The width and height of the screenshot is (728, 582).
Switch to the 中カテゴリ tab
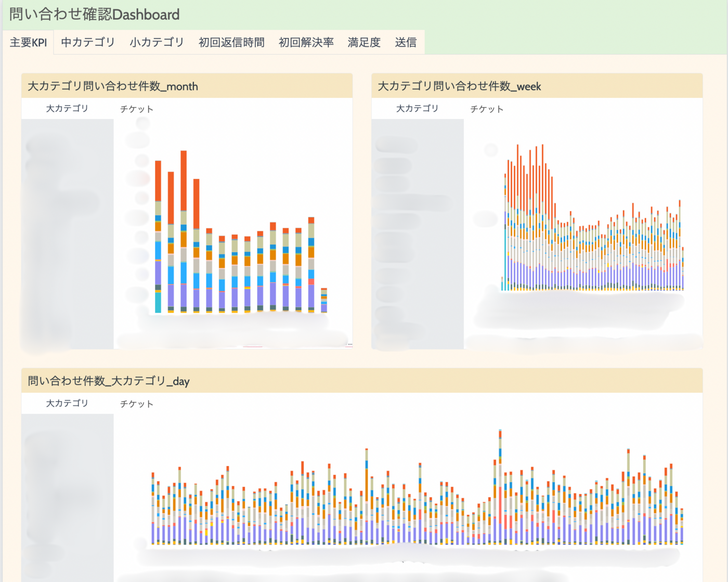tap(88, 42)
